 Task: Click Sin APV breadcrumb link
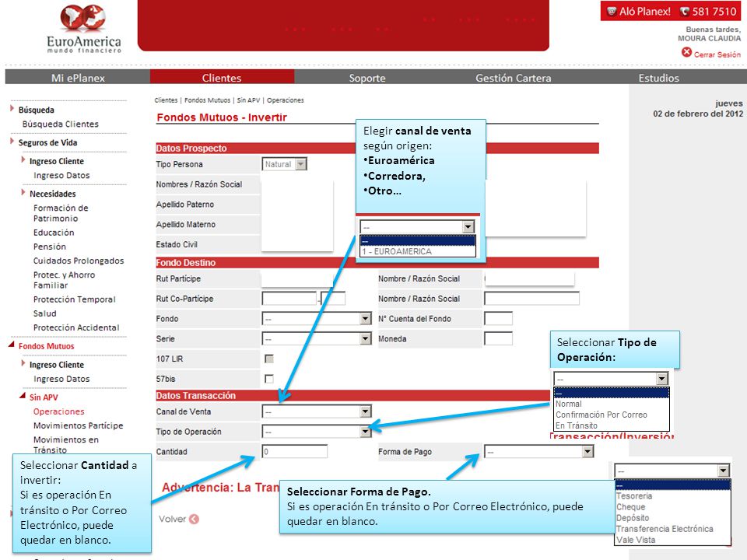click(248, 100)
